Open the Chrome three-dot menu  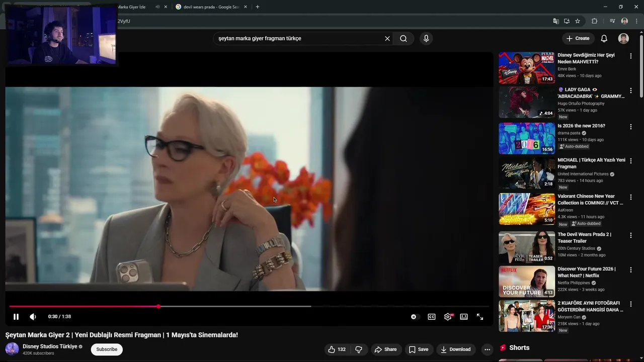point(636,21)
